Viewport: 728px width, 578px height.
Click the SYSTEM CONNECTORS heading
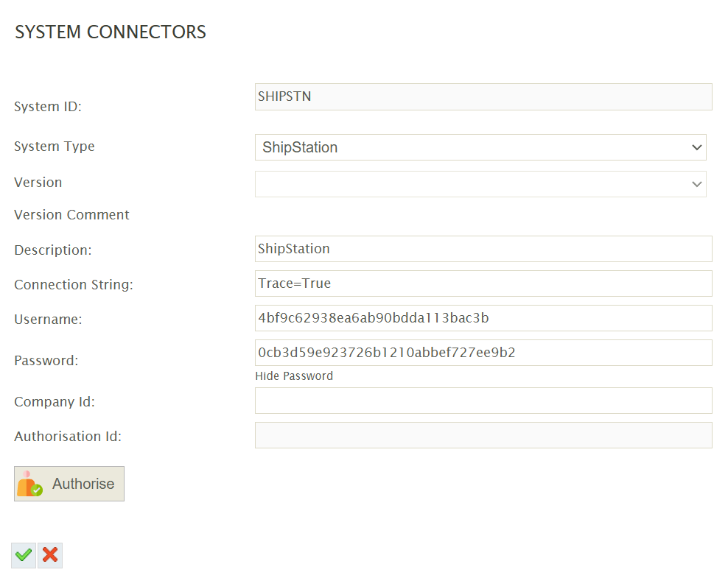pyautogui.click(x=111, y=32)
